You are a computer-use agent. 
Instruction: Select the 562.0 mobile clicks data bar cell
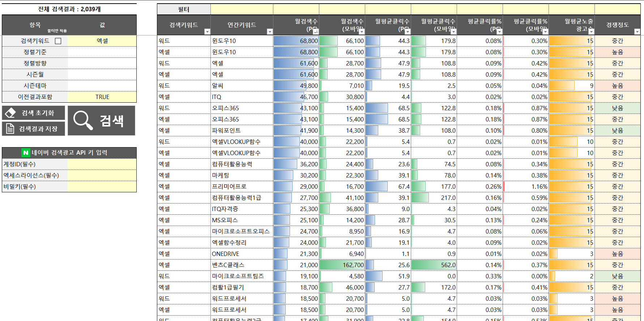(434, 265)
